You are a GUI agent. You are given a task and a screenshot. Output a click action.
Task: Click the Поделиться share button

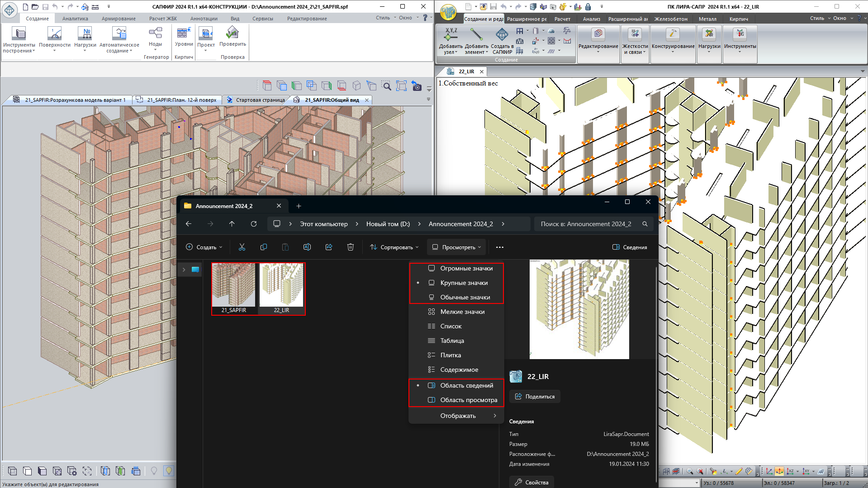(535, 396)
